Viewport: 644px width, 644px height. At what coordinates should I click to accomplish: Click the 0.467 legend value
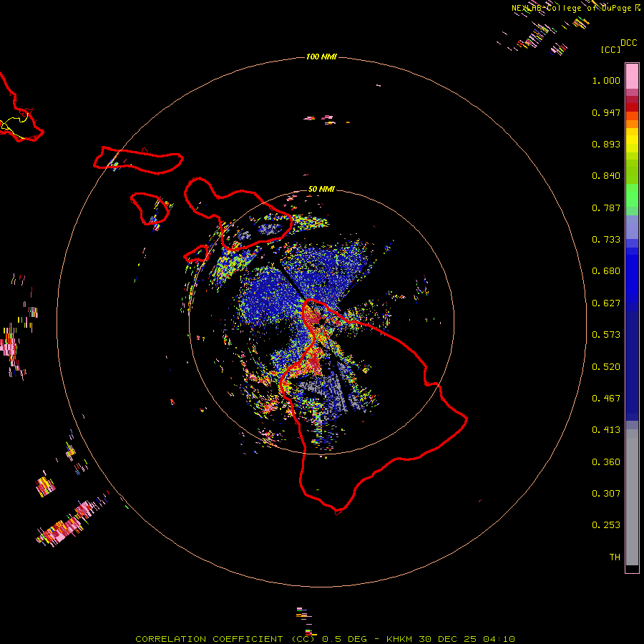click(x=606, y=399)
